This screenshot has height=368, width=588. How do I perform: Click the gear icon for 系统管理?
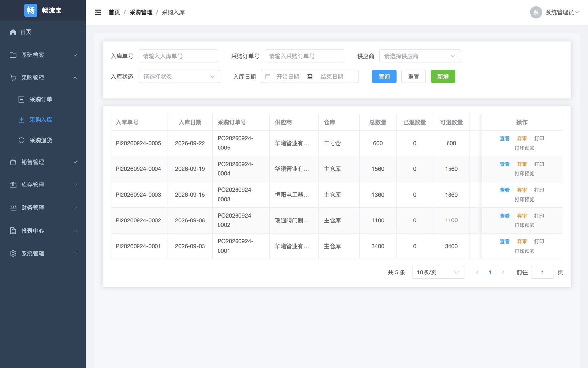(13, 254)
